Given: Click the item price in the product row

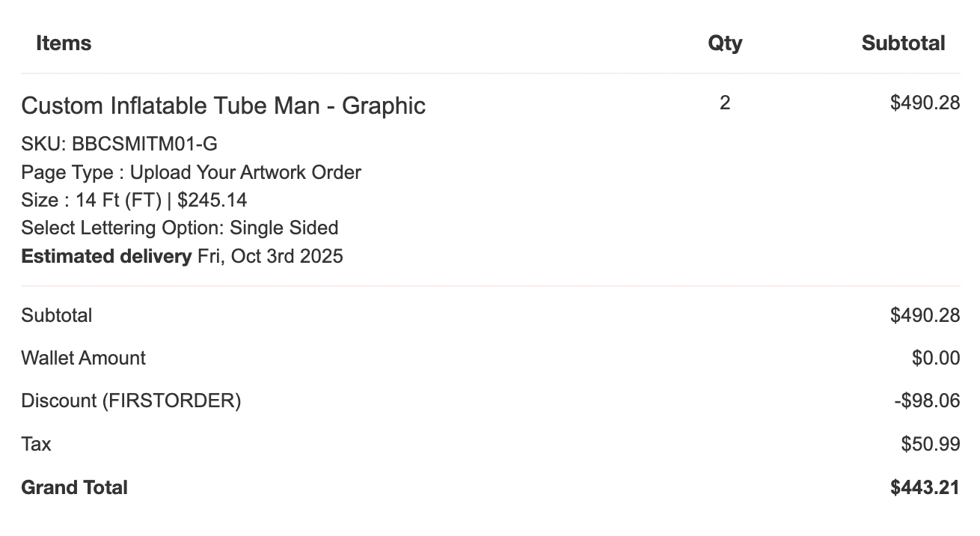Looking at the screenshot, I should click(925, 103).
